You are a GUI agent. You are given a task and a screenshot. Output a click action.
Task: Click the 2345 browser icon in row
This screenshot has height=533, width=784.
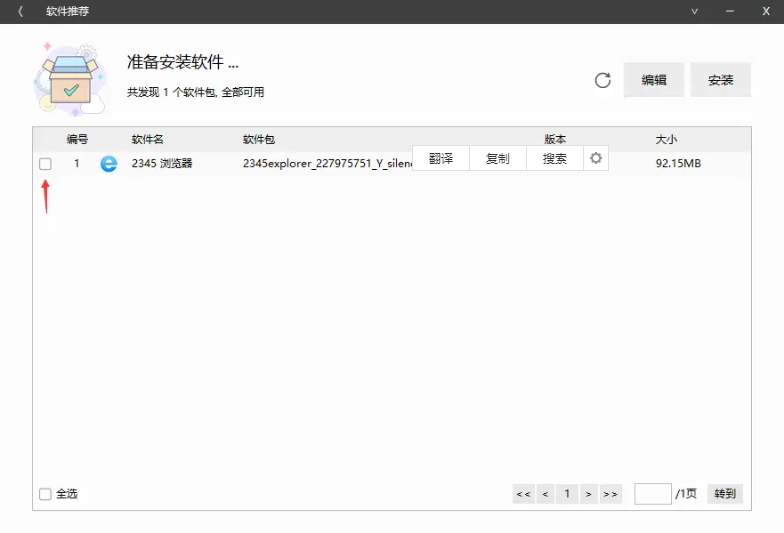(108, 163)
